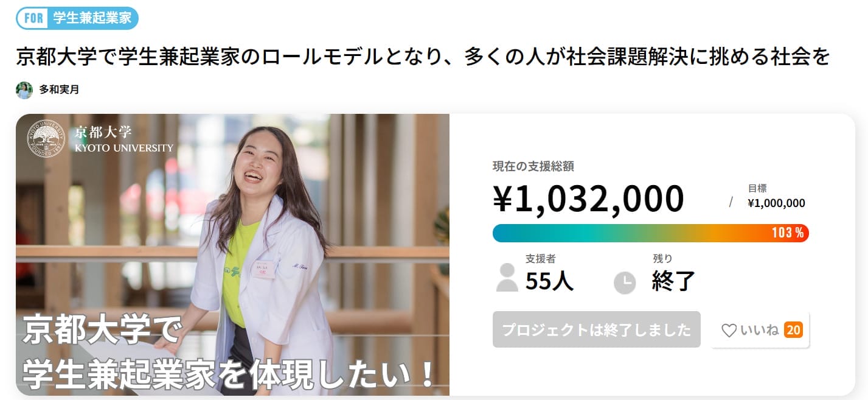The image size is (868, 400).
Task: Click the 多和実月 profile avatar
Action: click(24, 90)
